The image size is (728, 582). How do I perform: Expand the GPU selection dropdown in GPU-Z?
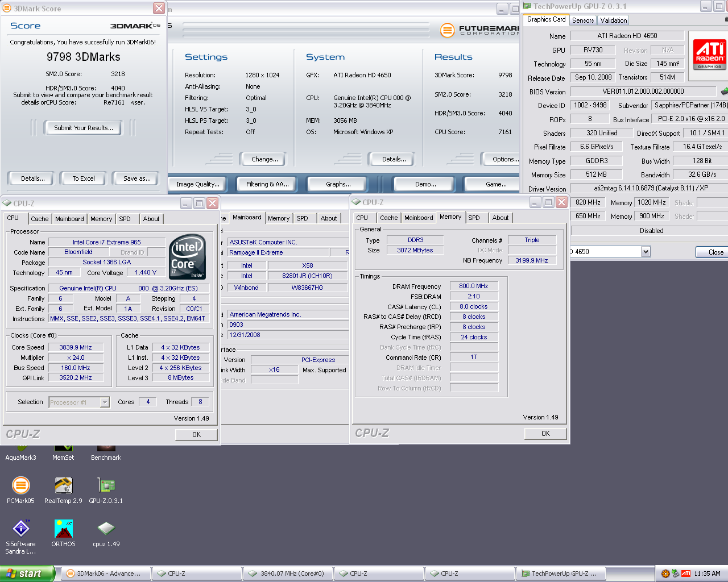646,252
